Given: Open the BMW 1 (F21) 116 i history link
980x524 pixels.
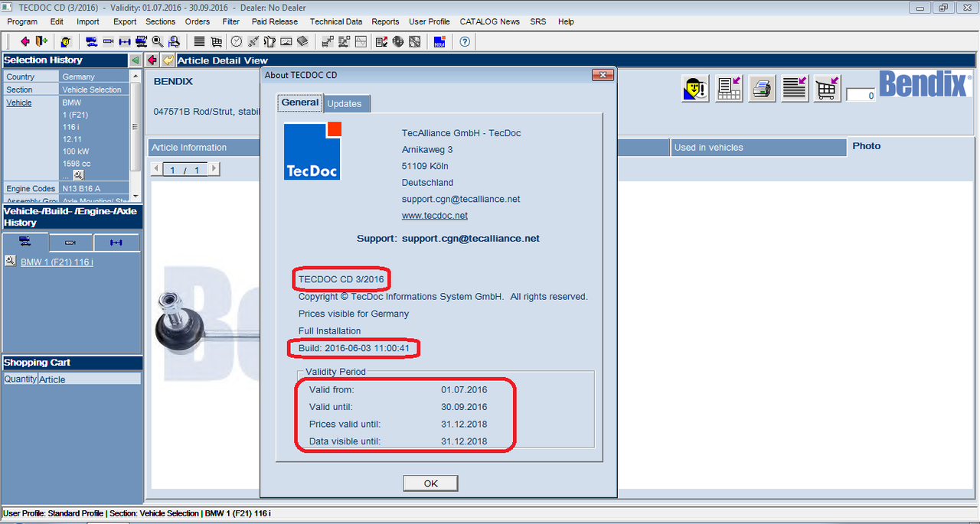Looking at the screenshot, I should click(x=57, y=262).
